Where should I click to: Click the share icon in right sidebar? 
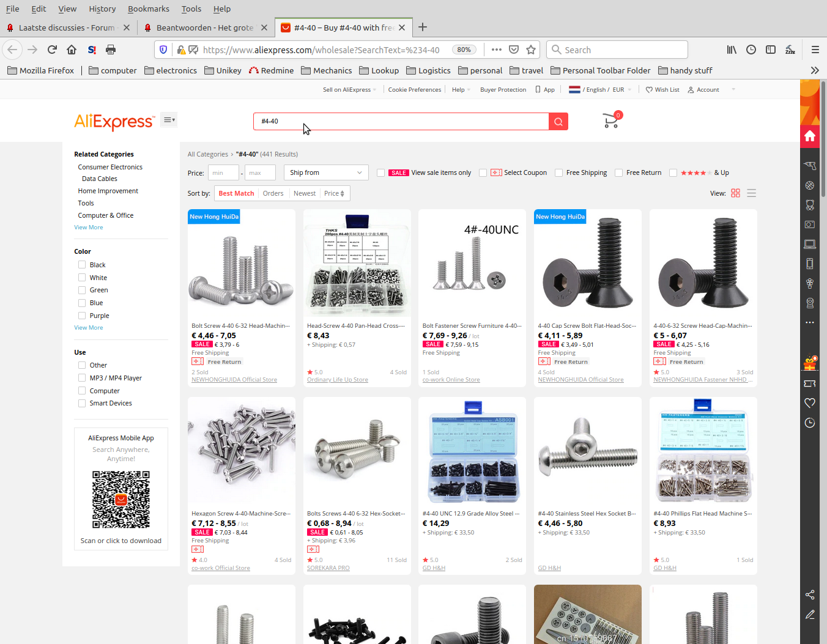click(x=810, y=595)
